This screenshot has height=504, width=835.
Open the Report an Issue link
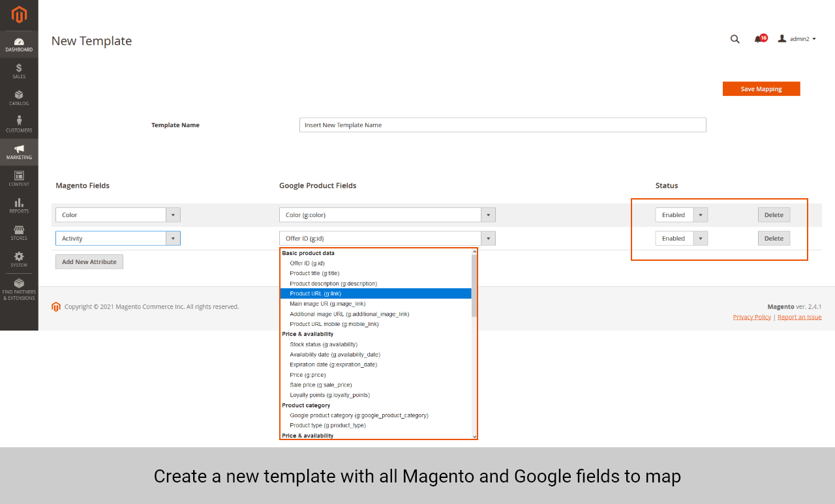800,317
